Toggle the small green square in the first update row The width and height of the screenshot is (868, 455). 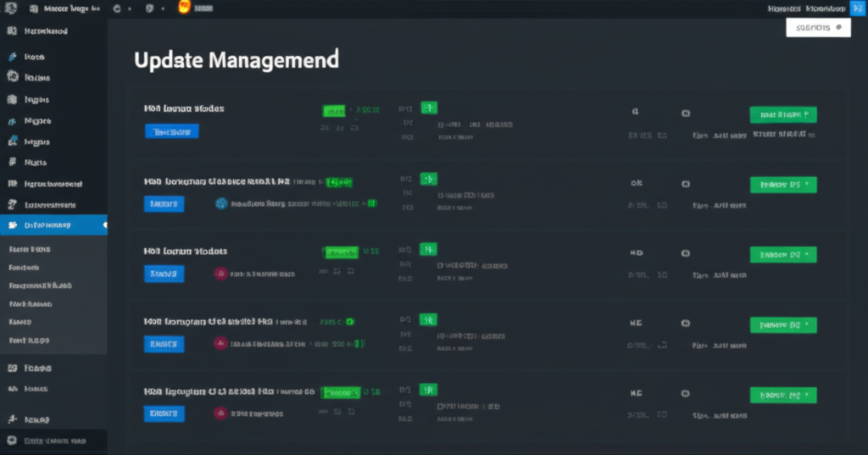click(429, 108)
